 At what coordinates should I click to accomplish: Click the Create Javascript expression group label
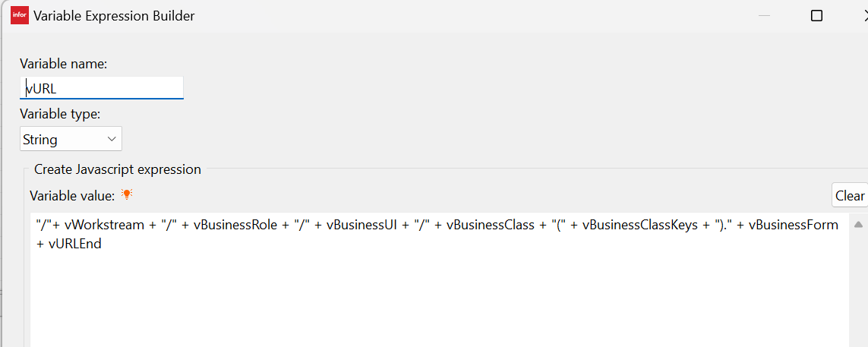pos(118,169)
